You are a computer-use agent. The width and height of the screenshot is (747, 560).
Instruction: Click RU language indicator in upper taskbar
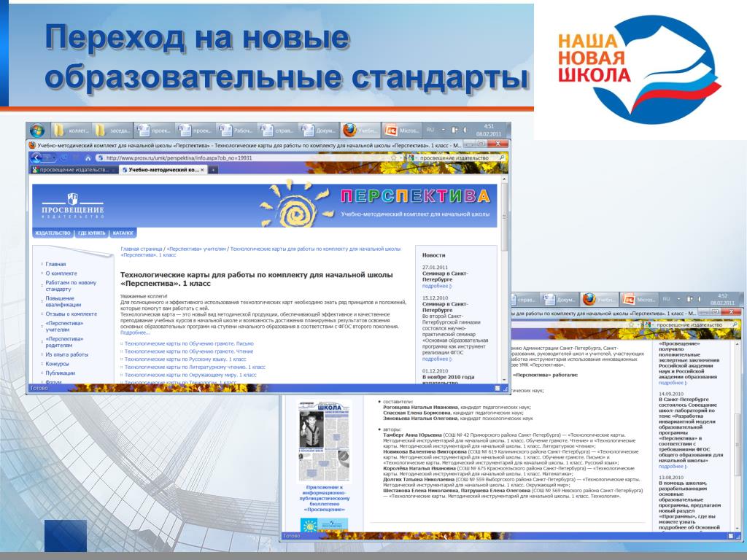click(430, 130)
